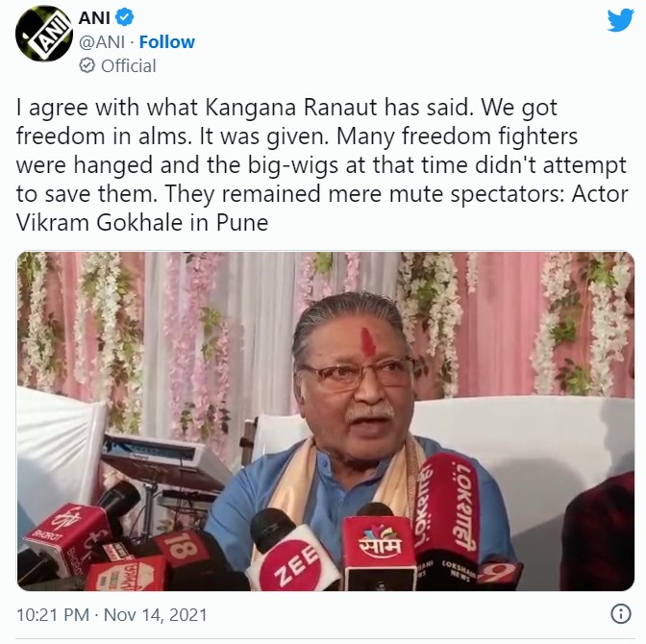Image resolution: width=646 pixels, height=644 pixels.
Task: Click the Twitter bird logo
Action: tap(620, 20)
